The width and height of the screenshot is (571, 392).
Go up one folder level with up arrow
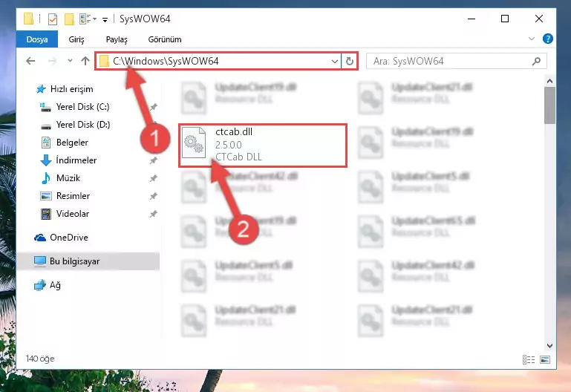85,61
